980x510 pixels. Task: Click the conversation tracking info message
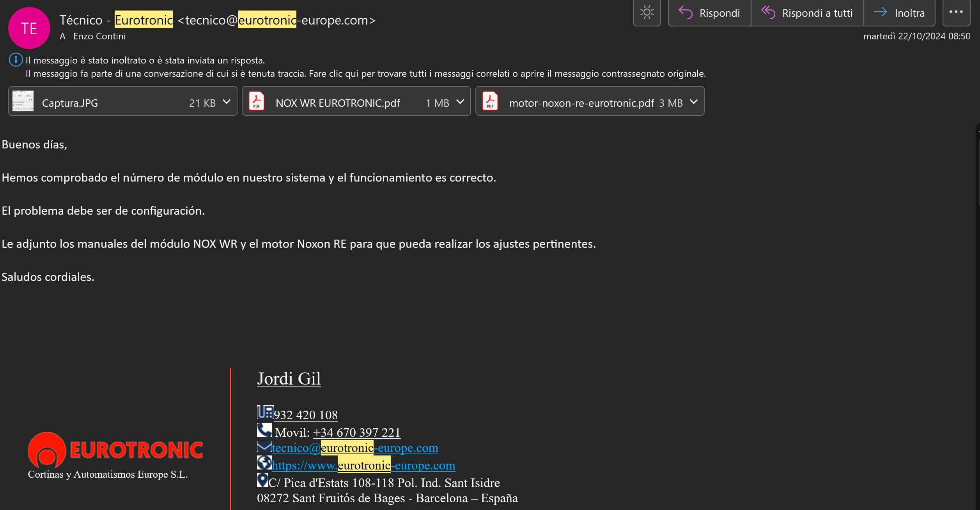pos(365,74)
